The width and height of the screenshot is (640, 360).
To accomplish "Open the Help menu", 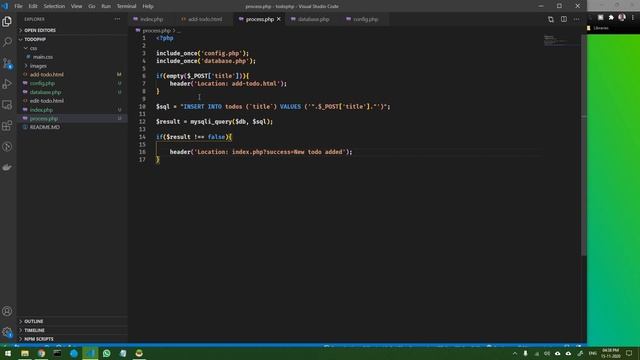I will pyautogui.click(x=148, y=6).
